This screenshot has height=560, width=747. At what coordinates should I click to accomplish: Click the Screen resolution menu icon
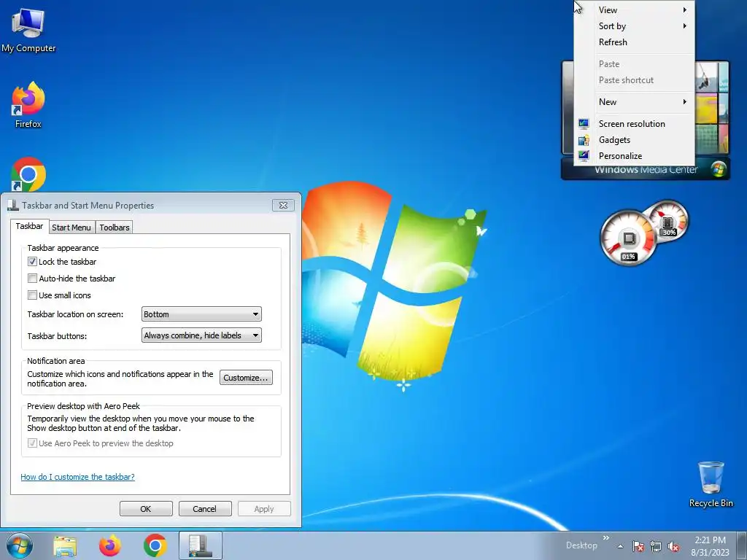coord(584,124)
